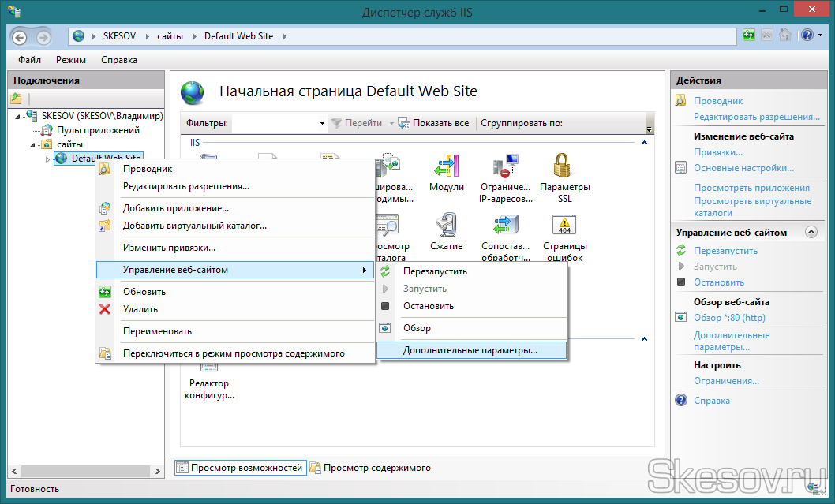Select Дополнительные параметры in submenu

pyautogui.click(x=470, y=350)
